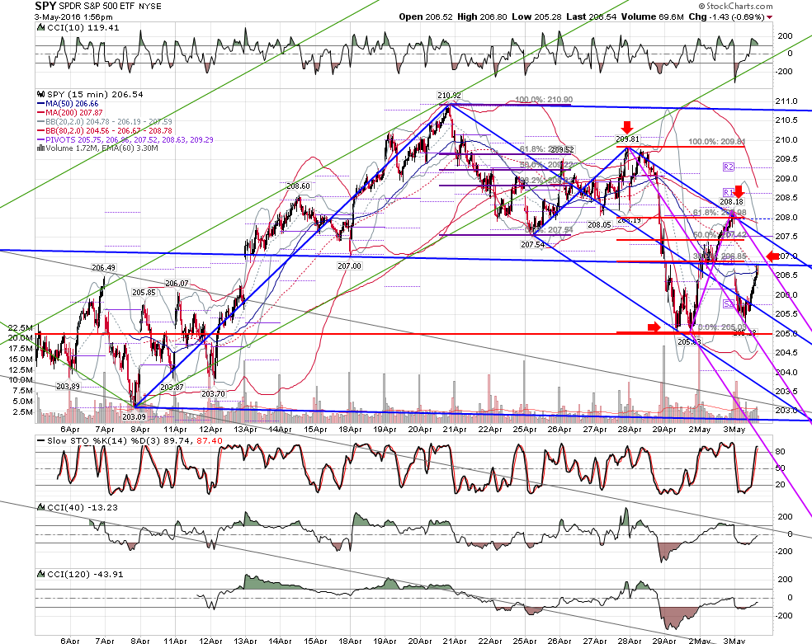Click the Open 206.52 value
This screenshot has width=812, height=644.
click(426, 16)
